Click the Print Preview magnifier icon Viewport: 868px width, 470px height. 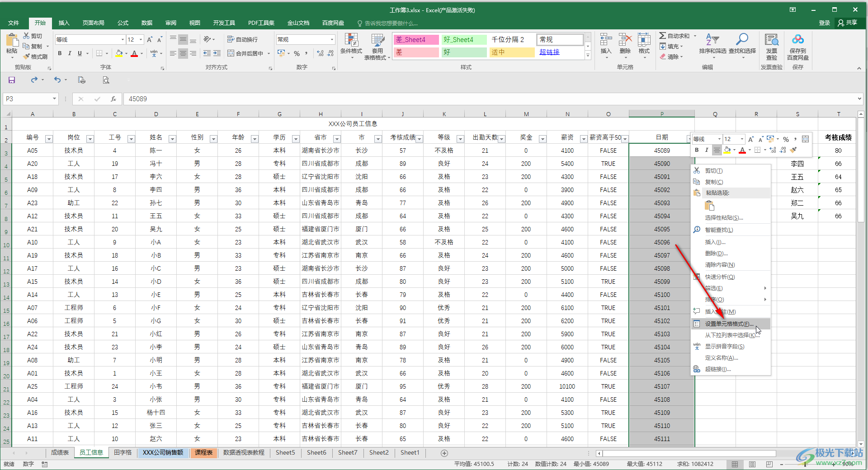click(x=106, y=80)
